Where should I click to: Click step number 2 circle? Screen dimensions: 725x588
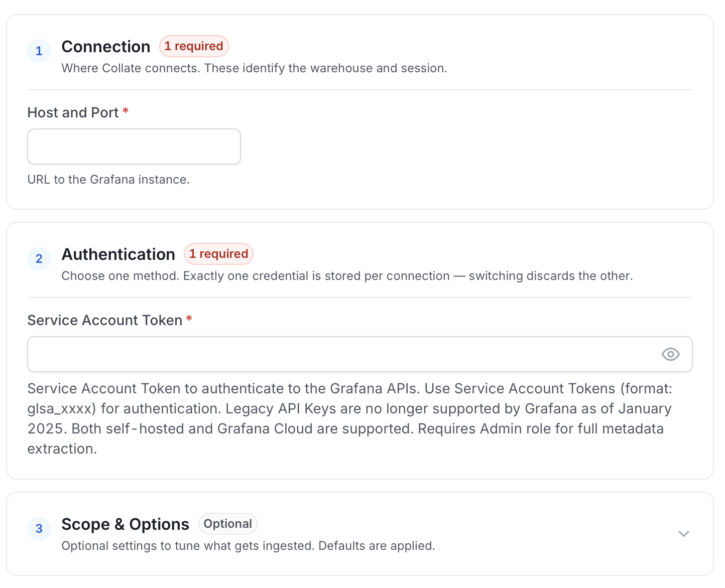click(39, 259)
